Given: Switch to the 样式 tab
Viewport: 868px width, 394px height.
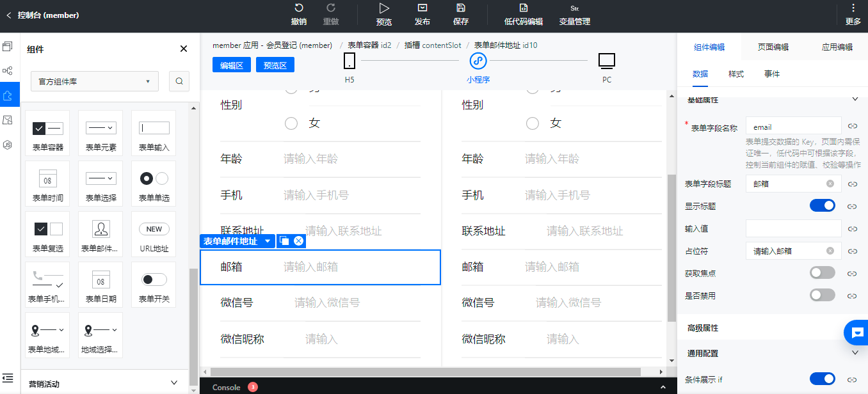Looking at the screenshot, I should pos(736,74).
